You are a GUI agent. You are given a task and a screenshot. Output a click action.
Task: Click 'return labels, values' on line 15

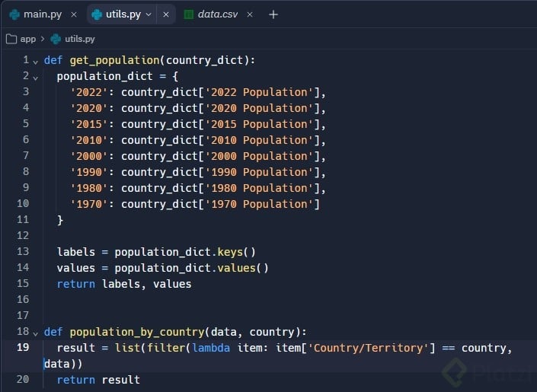coord(124,284)
